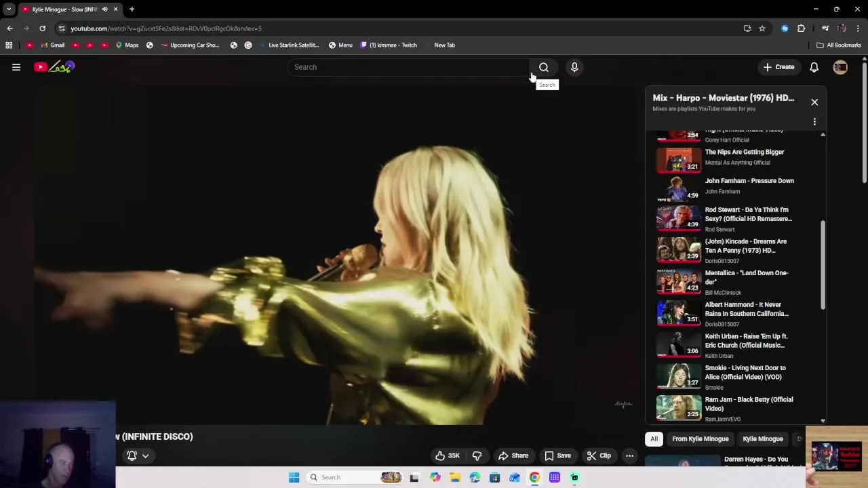Play Rod Stewart Da Ya Think I'm Sexy
Screen dimensions: 868x488
click(x=749, y=214)
